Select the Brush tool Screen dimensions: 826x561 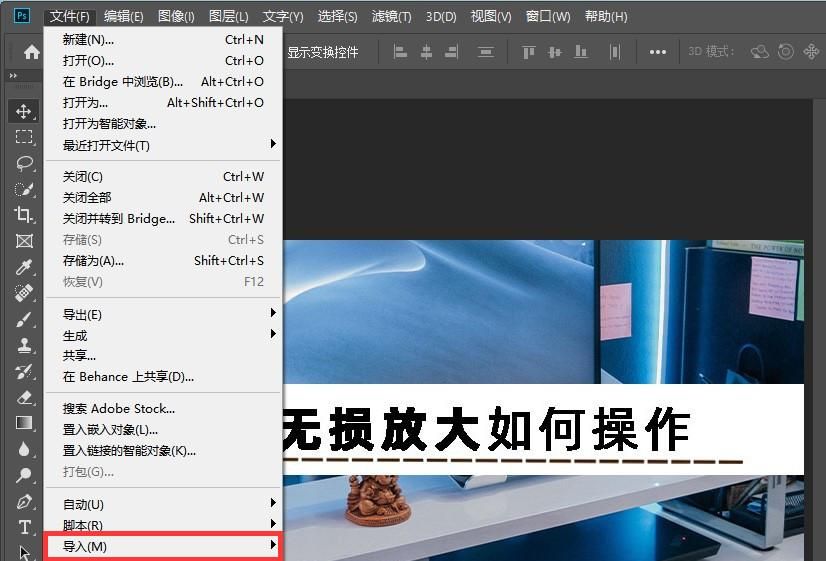[x=24, y=319]
